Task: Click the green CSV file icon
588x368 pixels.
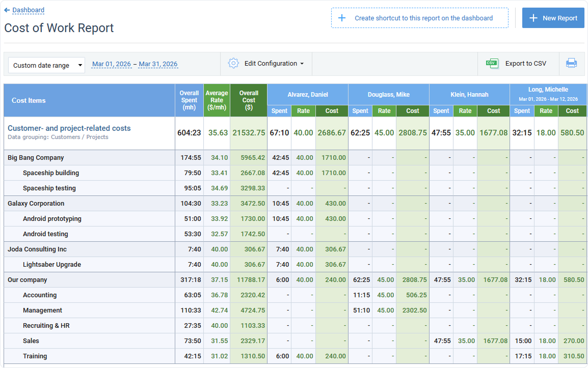Action: coord(492,63)
